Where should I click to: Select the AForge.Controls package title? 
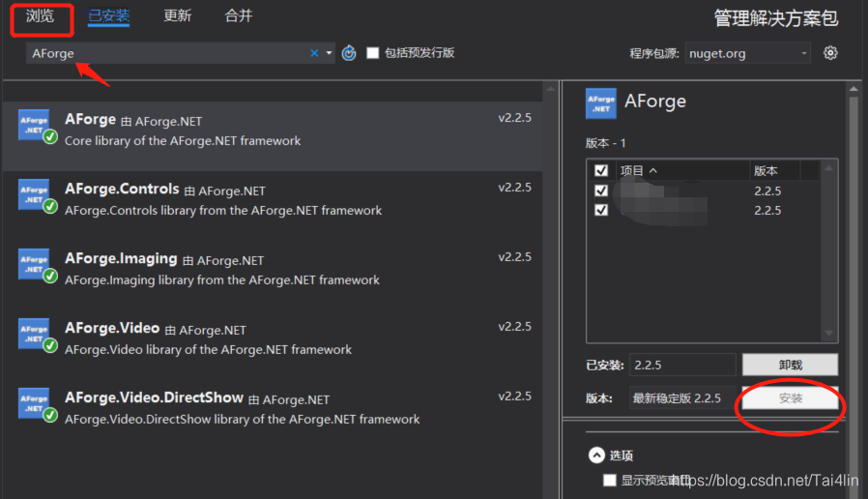122,190
